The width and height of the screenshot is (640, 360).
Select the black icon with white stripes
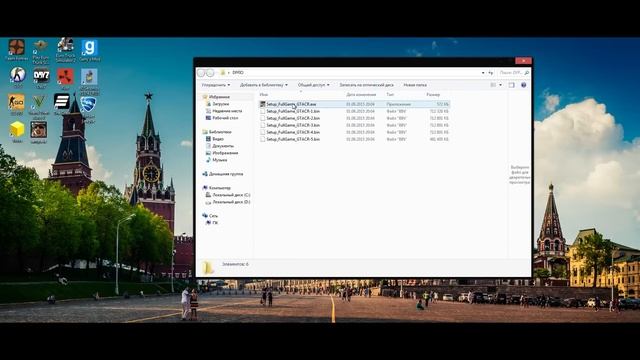coord(62,101)
